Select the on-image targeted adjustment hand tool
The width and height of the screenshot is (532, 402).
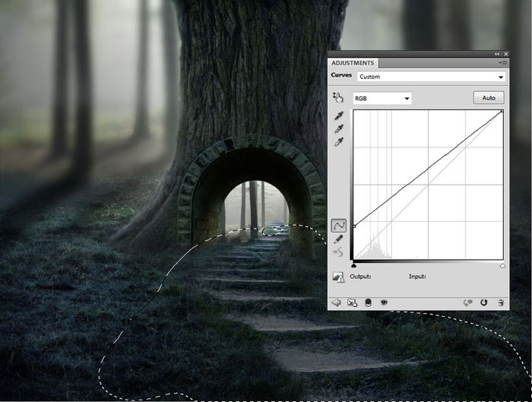coord(338,97)
